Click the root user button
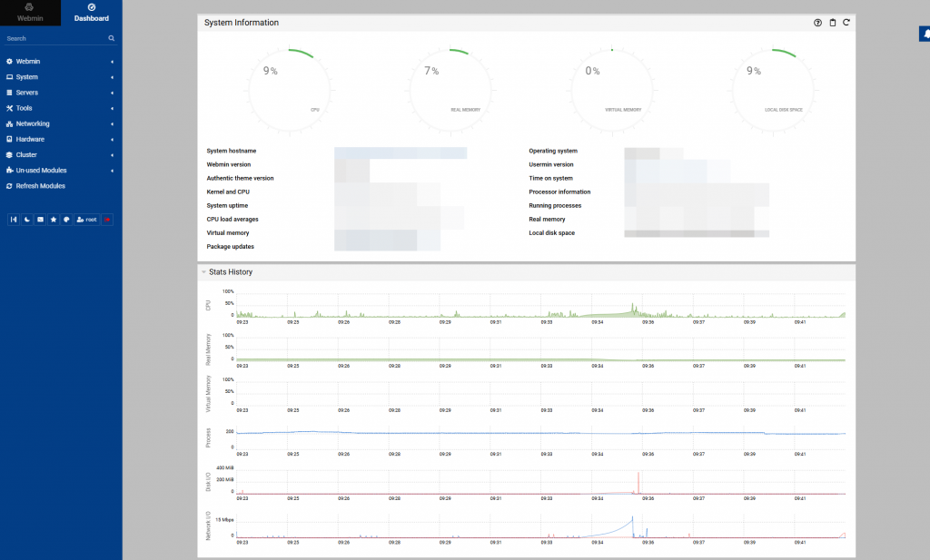The height and width of the screenshot is (560, 930). coord(86,220)
